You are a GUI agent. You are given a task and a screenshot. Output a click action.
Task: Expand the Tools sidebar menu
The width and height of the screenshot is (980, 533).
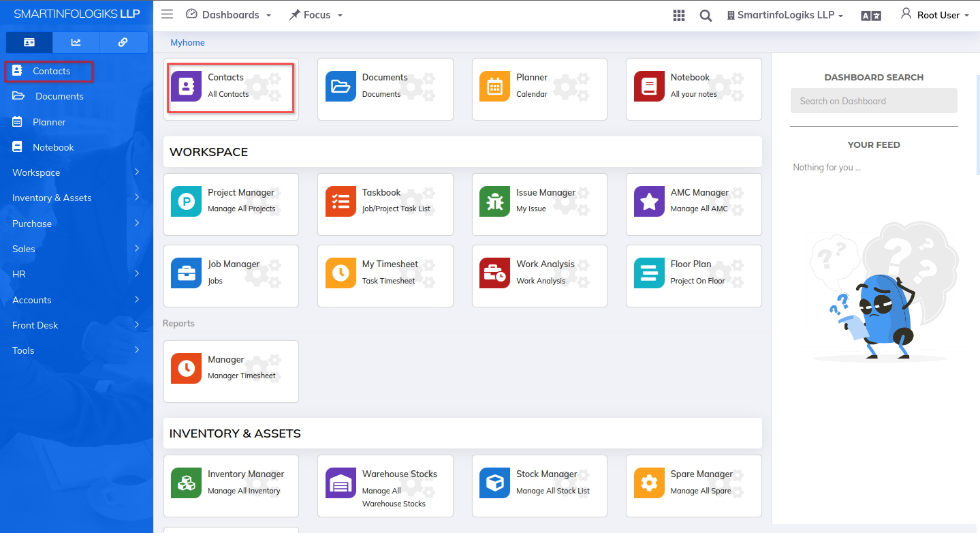(76, 350)
